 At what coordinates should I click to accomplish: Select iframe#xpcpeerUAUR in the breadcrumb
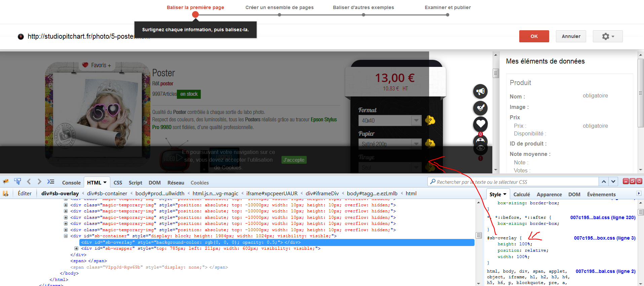coord(272,193)
